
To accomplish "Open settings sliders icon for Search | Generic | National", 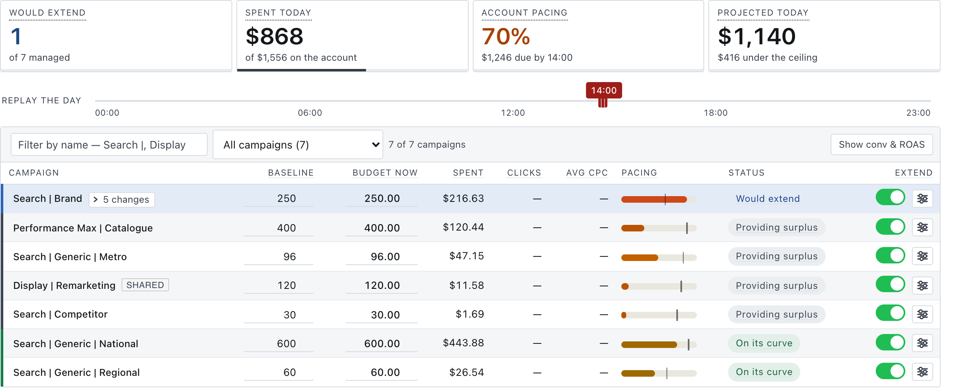I will 922,343.
